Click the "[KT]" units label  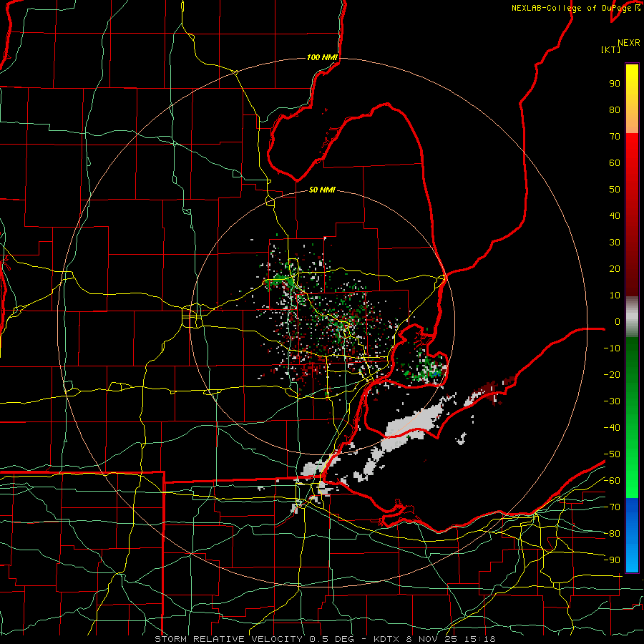pos(611,49)
